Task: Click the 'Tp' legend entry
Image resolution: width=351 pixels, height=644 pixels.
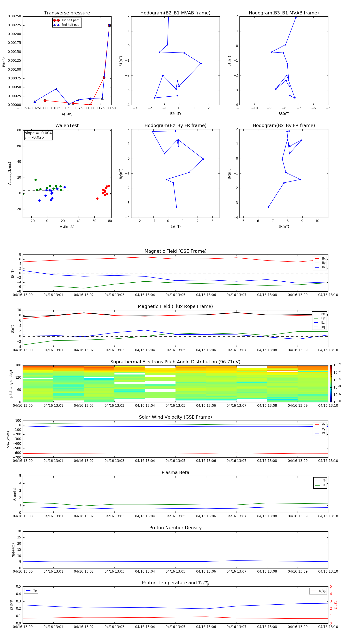Action: click(x=31, y=591)
